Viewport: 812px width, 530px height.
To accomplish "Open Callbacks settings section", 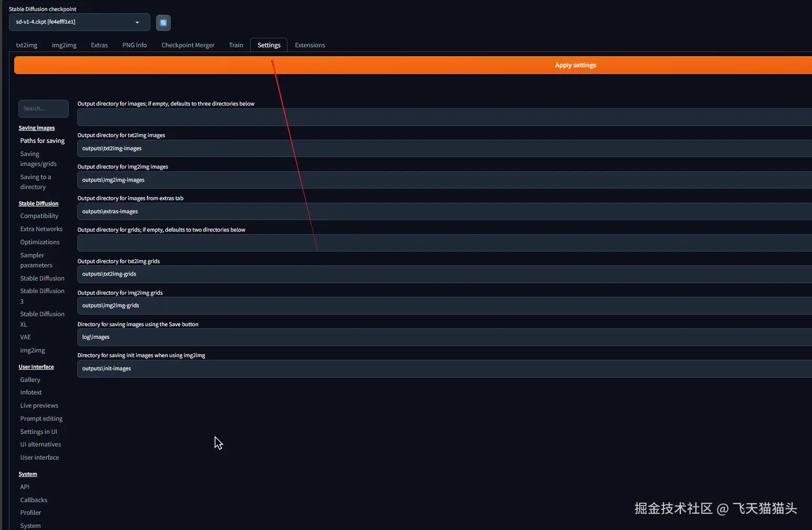I will [x=34, y=500].
